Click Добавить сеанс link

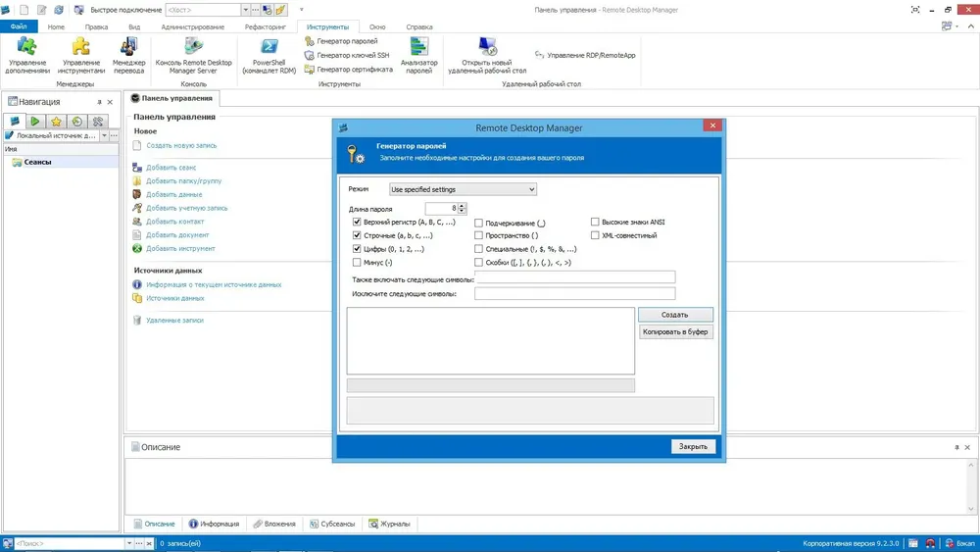click(x=171, y=168)
